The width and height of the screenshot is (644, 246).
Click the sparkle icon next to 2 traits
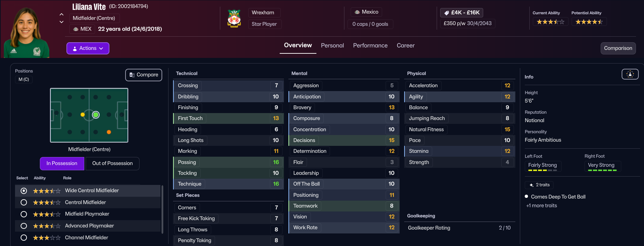pos(531,185)
